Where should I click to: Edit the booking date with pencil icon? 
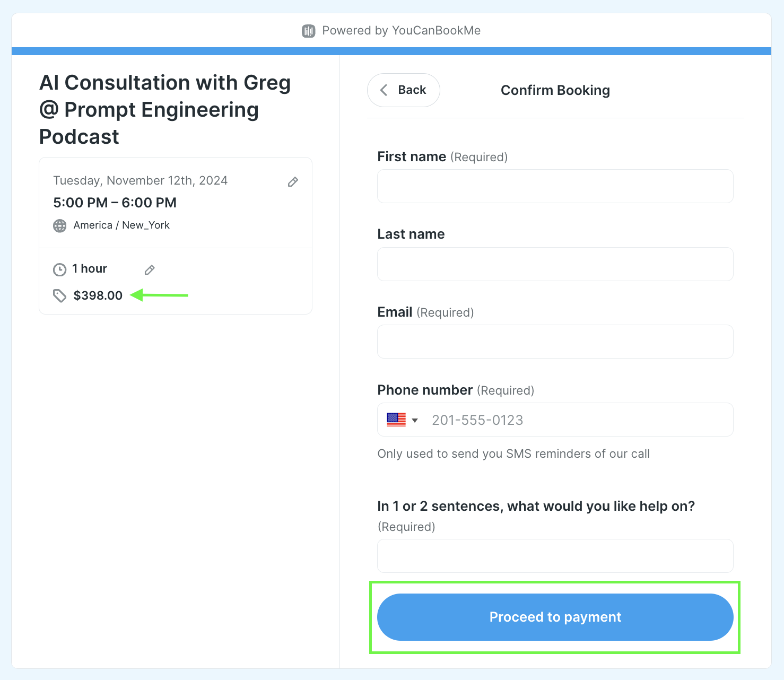click(293, 182)
